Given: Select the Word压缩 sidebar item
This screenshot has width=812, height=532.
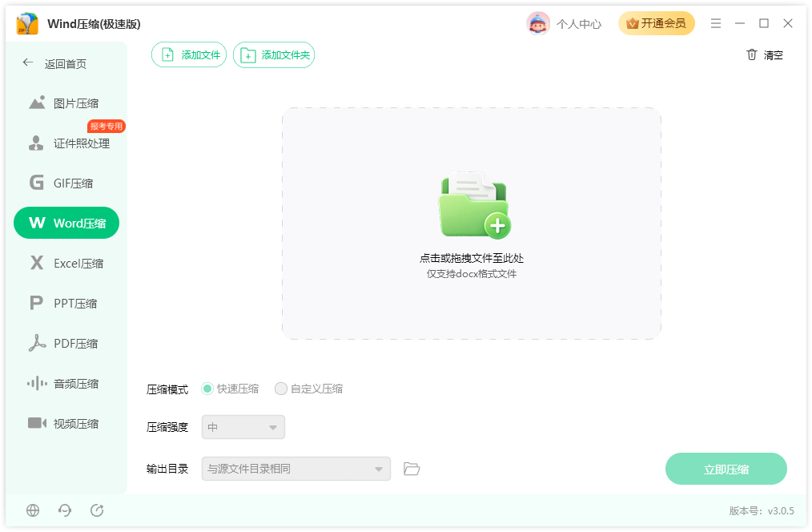Looking at the screenshot, I should [66, 224].
